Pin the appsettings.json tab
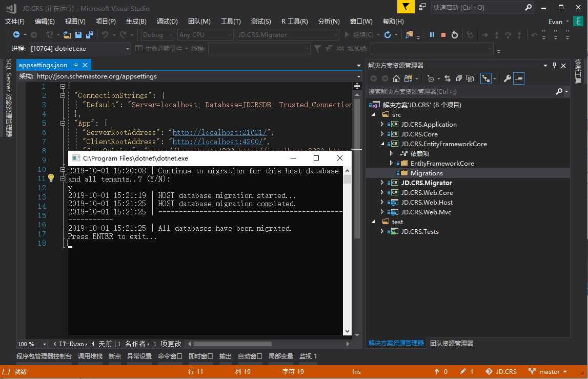588x379 pixels. tap(75, 65)
